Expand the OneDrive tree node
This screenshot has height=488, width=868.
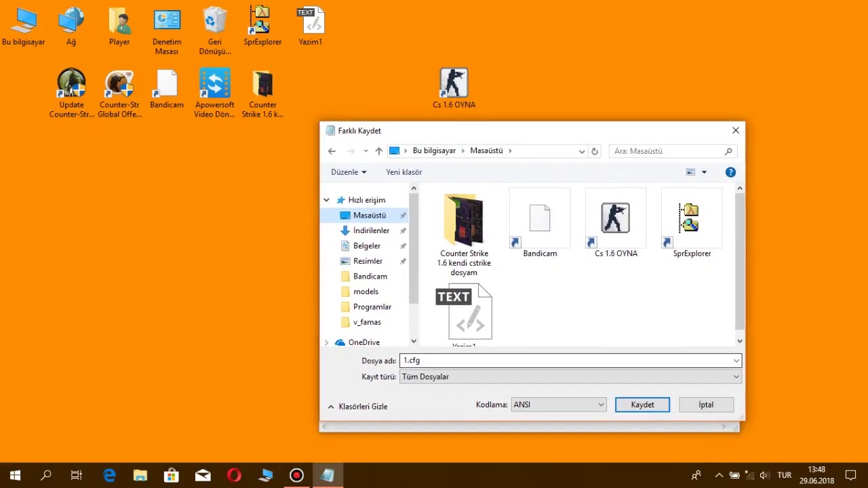tap(326, 342)
